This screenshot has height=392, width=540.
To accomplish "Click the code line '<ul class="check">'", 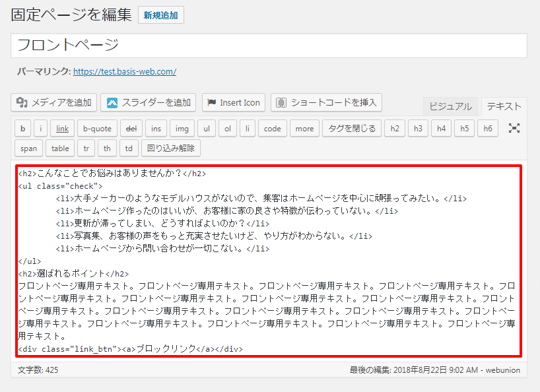I will point(60,186).
